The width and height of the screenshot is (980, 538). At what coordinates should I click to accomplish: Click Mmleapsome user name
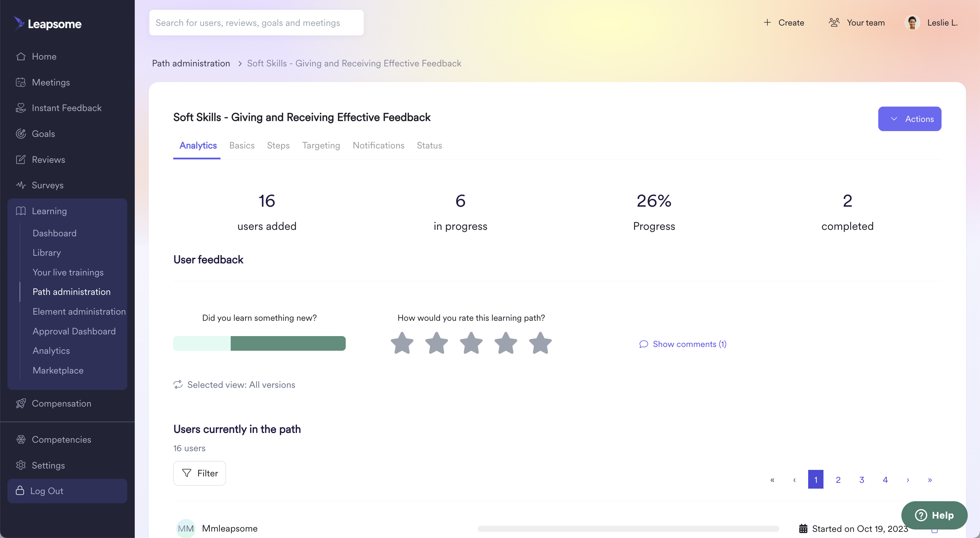[x=230, y=528]
